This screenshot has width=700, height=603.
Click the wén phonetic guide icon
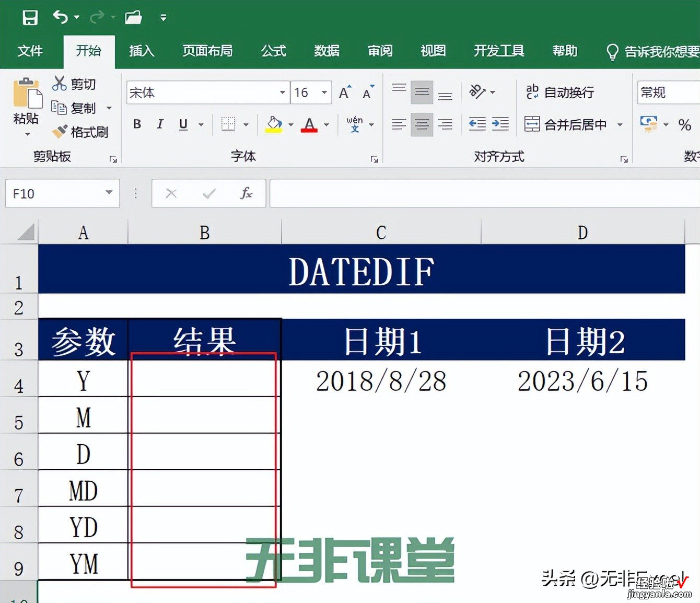pos(355,124)
